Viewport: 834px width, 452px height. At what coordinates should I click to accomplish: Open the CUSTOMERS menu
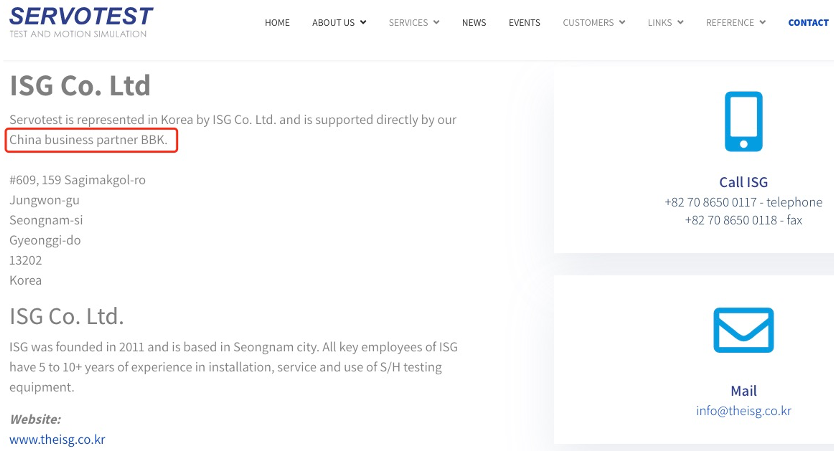[x=588, y=23]
